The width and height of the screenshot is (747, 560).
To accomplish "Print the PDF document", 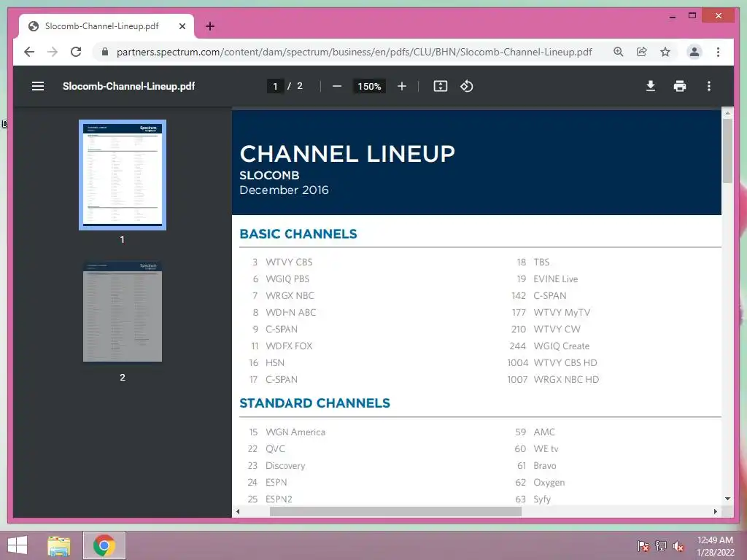I will [x=680, y=86].
